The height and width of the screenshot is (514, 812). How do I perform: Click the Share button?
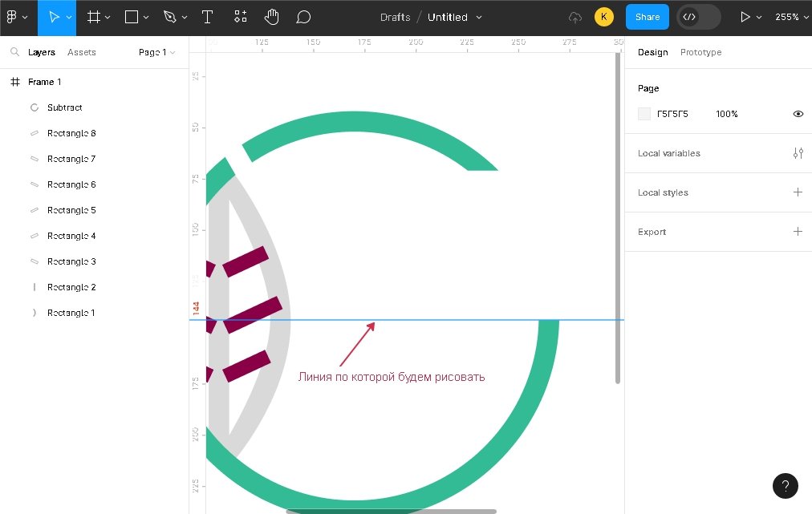(647, 17)
